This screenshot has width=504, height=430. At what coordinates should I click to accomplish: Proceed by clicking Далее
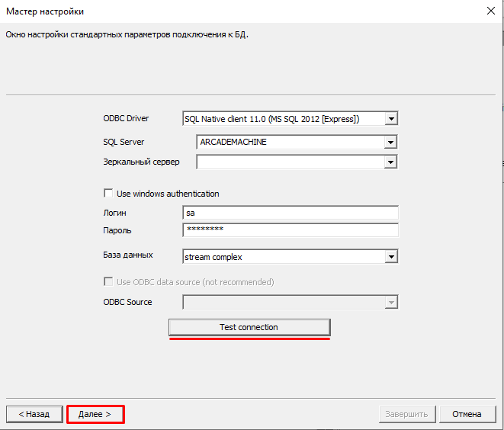[95, 414]
